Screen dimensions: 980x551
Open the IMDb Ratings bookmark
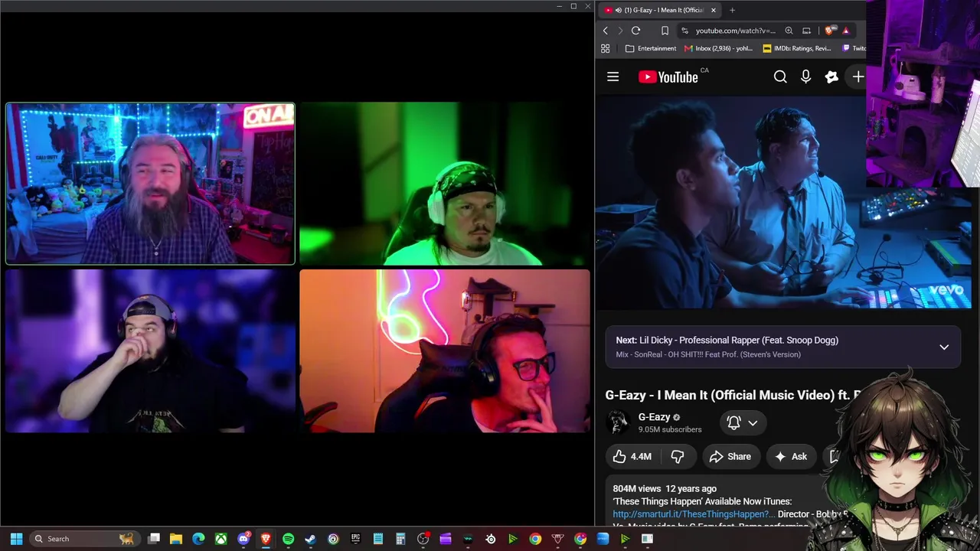(x=797, y=48)
